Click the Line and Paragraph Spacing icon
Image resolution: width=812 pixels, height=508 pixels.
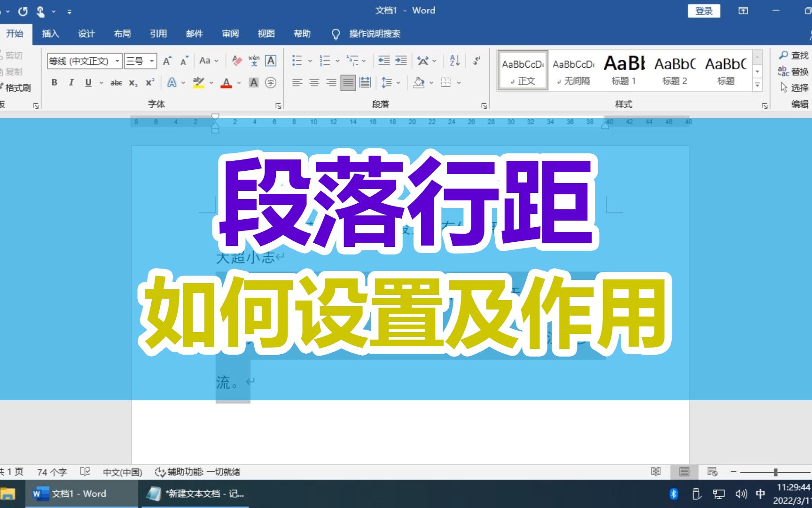(x=387, y=83)
